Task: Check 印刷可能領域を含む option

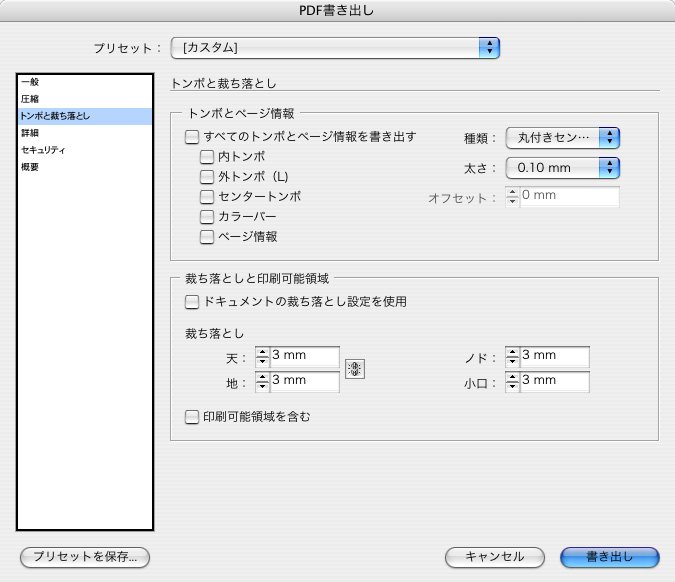Action: tap(192, 417)
